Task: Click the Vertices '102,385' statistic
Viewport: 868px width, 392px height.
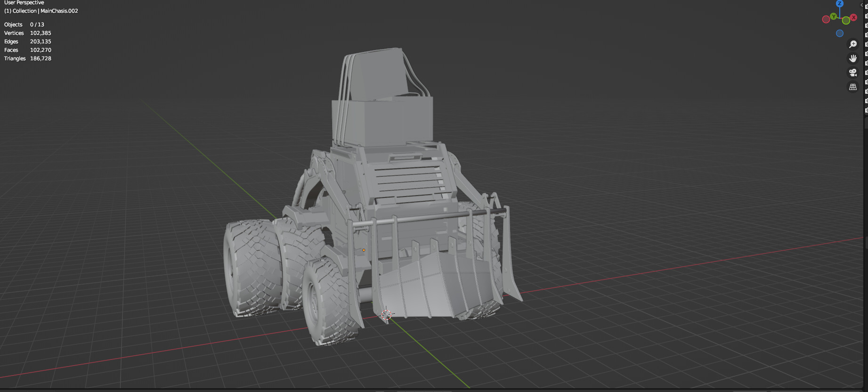Action: tap(41, 33)
